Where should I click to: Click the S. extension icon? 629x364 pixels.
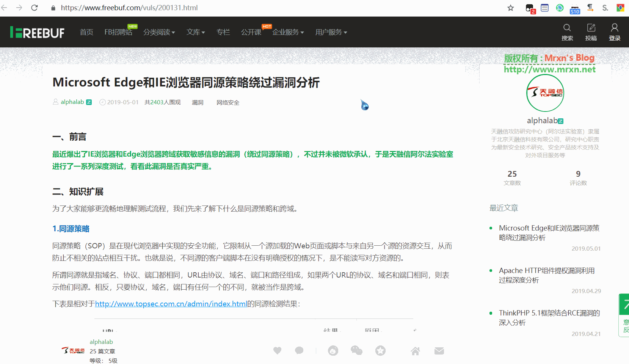(x=605, y=8)
